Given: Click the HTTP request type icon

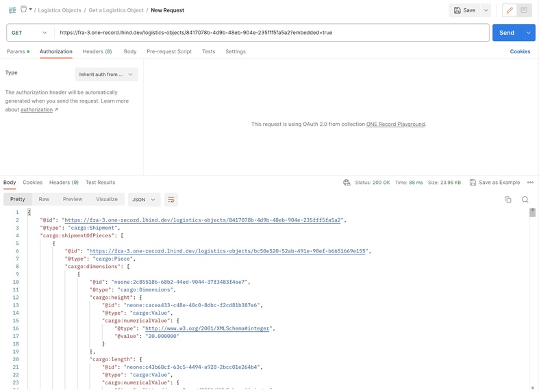Looking at the screenshot, I should [x=12, y=10].
